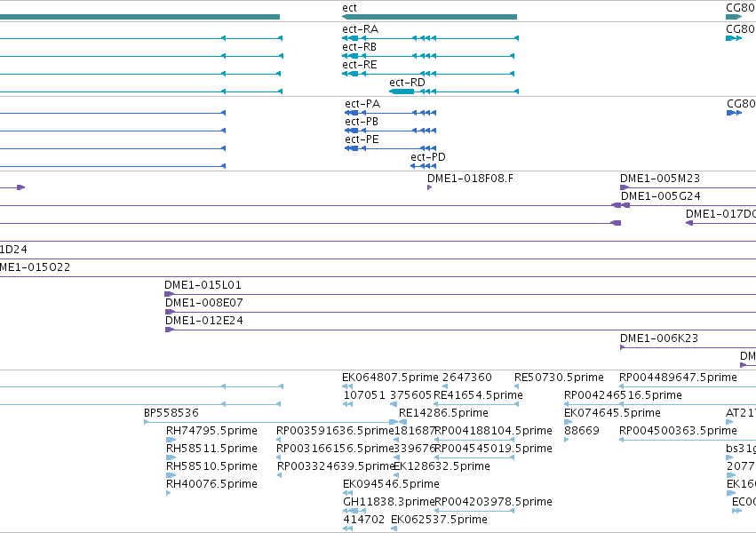Click the ect-RA transcript label
Screen dimensions: 756x533
[360, 29]
